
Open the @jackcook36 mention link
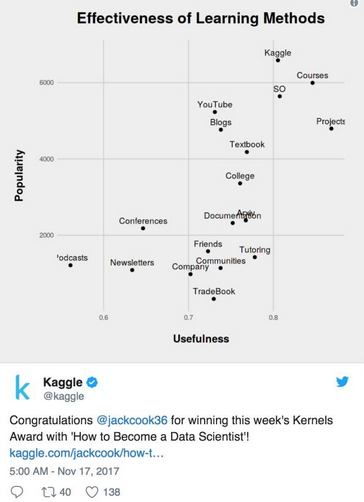tap(132, 420)
